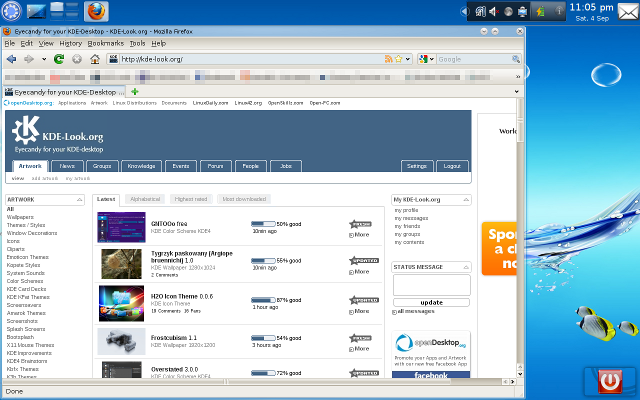This screenshot has height=400, width=640.
Task: Go forward with the grey arrow
Action: 29,59
